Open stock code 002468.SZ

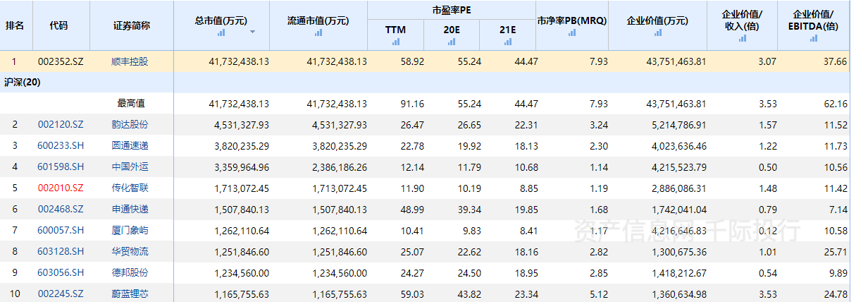point(61,210)
